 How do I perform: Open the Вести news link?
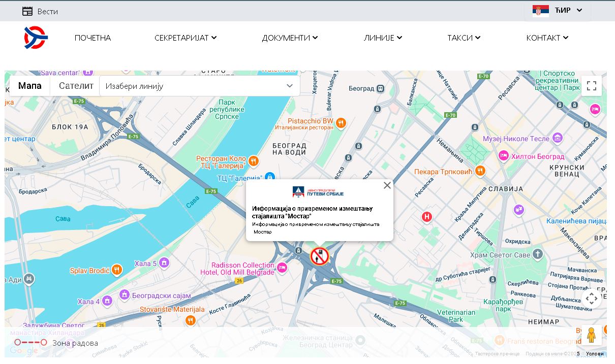(48, 11)
